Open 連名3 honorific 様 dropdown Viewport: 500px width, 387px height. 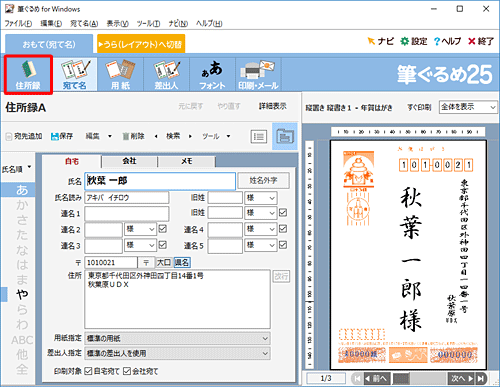tap(140, 246)
